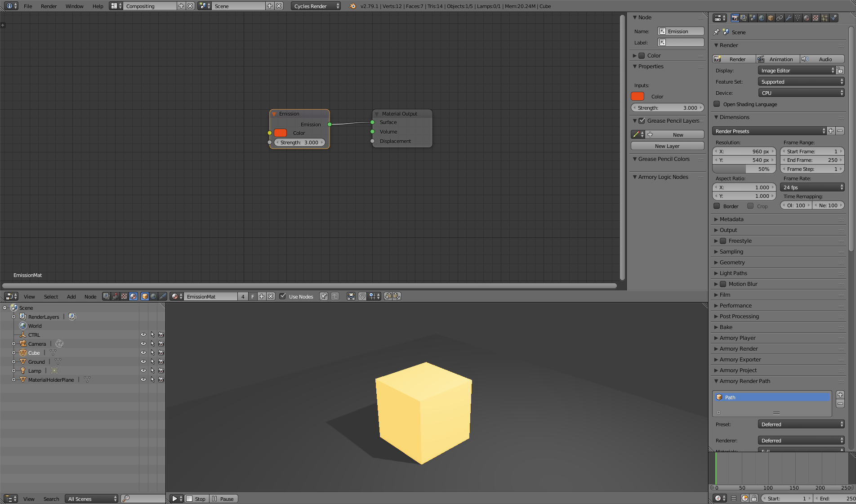Enable the Motion Blur checkbox

[723, 284]
